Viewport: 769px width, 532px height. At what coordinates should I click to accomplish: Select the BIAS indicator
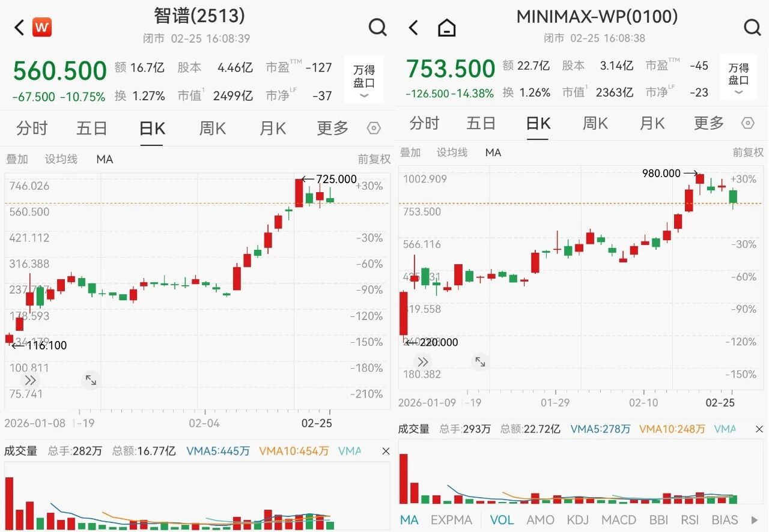tap(724, 520)
